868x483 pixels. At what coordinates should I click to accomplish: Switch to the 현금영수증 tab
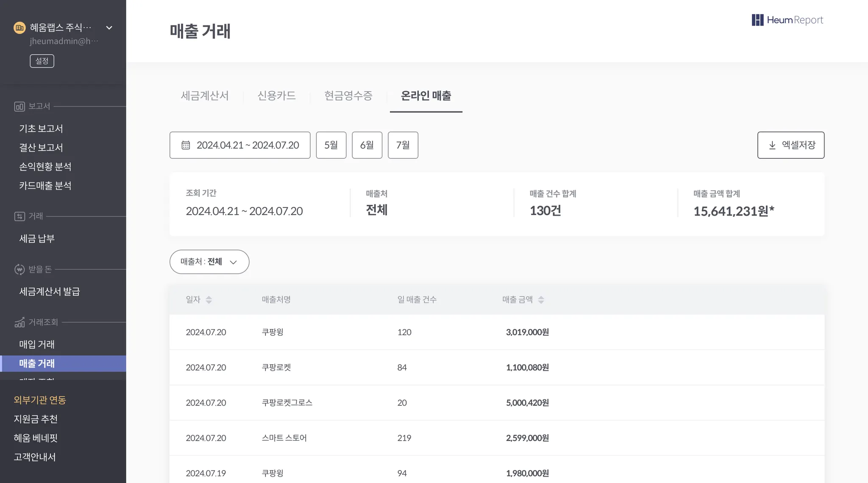click(x=348, y=96)
